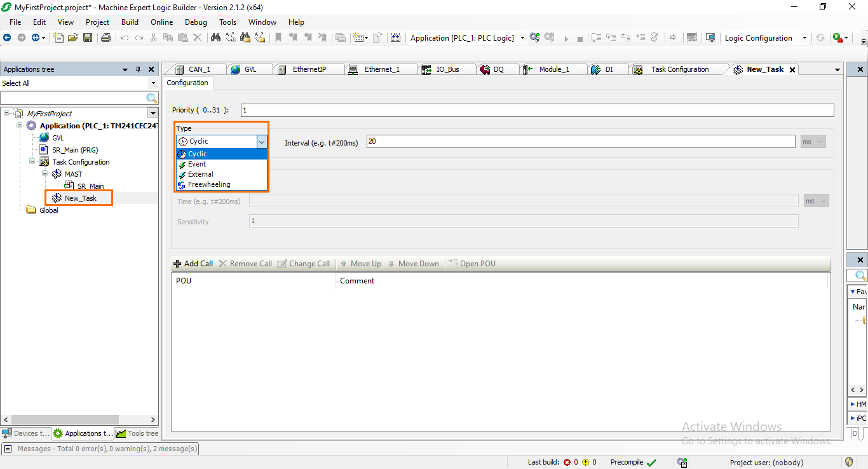
Task: Click the security shield icon in status bar
Action: click(849, 462)
